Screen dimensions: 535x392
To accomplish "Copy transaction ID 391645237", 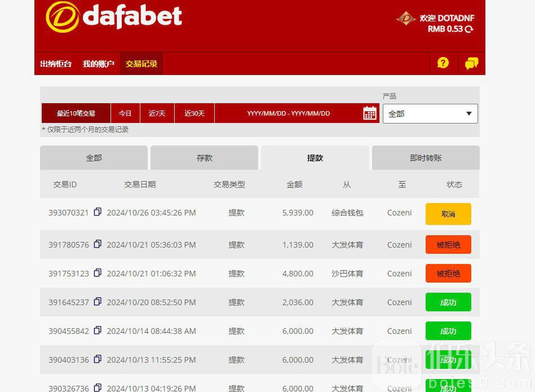I will [98, 302].
